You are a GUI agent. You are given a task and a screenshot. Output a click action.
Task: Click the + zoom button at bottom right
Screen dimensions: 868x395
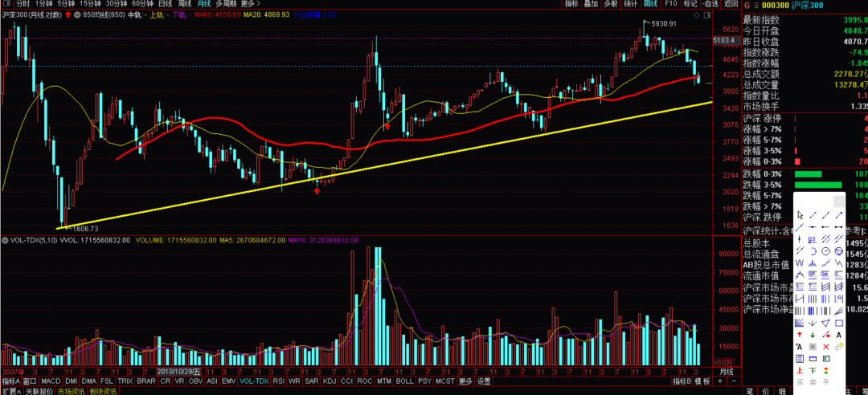point(719,381)
